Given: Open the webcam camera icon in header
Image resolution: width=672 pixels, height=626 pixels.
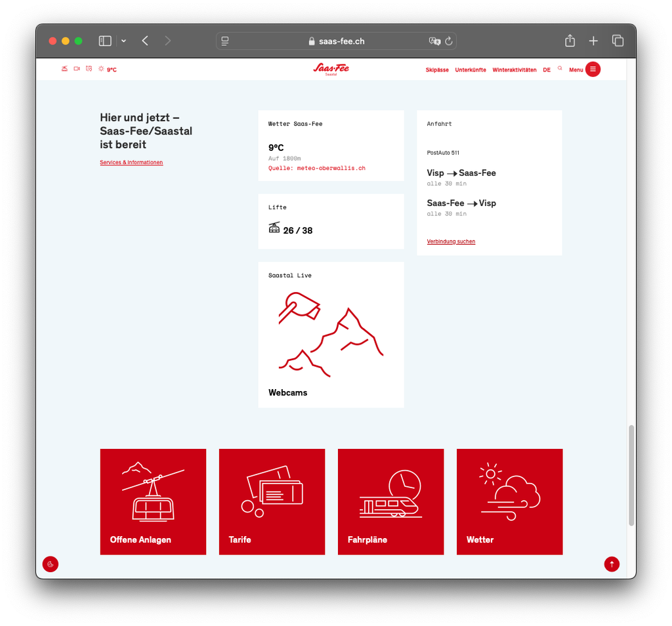Looking at the screenshot, I should point(77,69).
